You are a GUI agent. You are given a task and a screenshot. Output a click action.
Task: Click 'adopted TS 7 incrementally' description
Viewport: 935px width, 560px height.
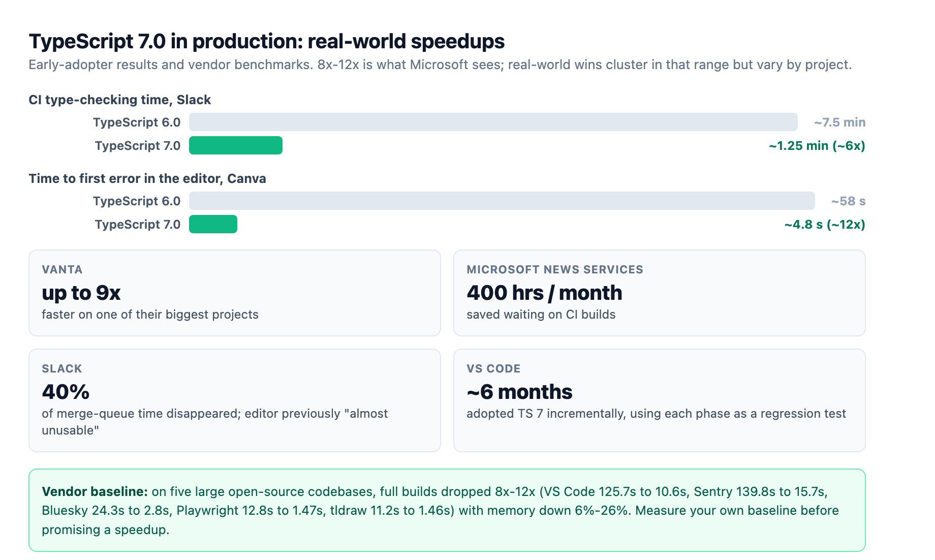point(656,414)
